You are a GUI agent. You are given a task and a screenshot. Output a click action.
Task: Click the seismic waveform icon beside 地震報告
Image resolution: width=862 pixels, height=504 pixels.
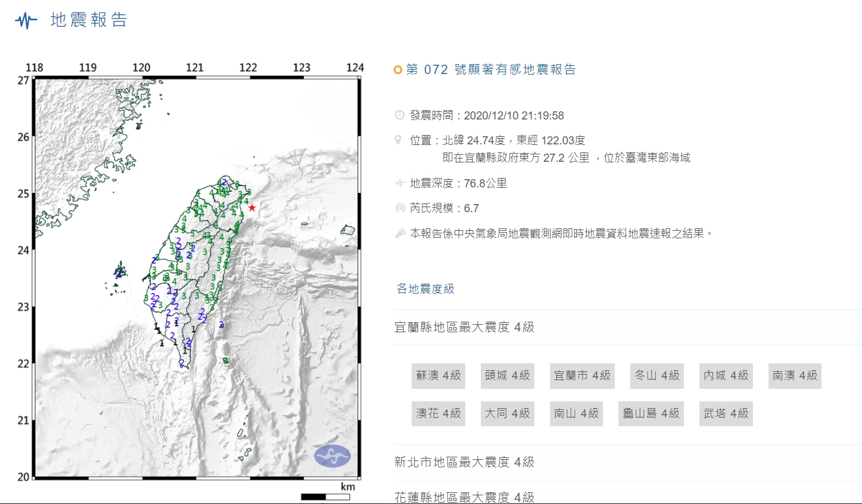pos(26,21)
